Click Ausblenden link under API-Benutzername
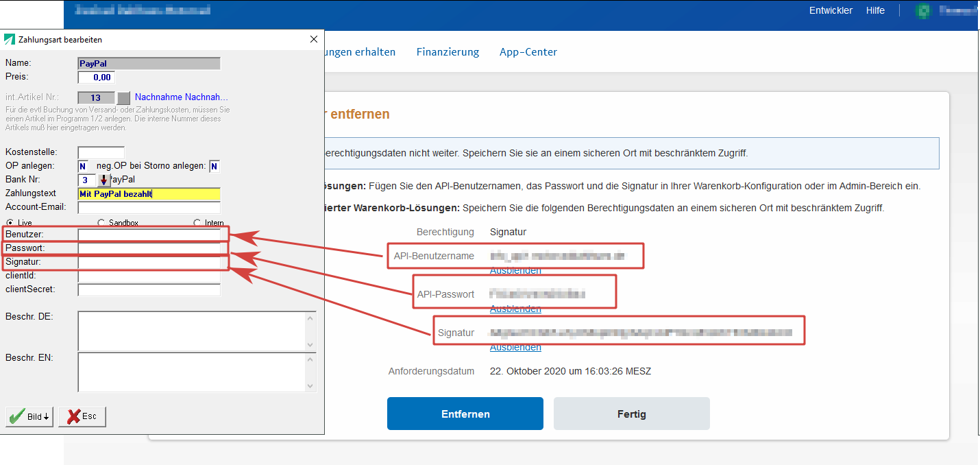980x465 pixels. point(515,270)
